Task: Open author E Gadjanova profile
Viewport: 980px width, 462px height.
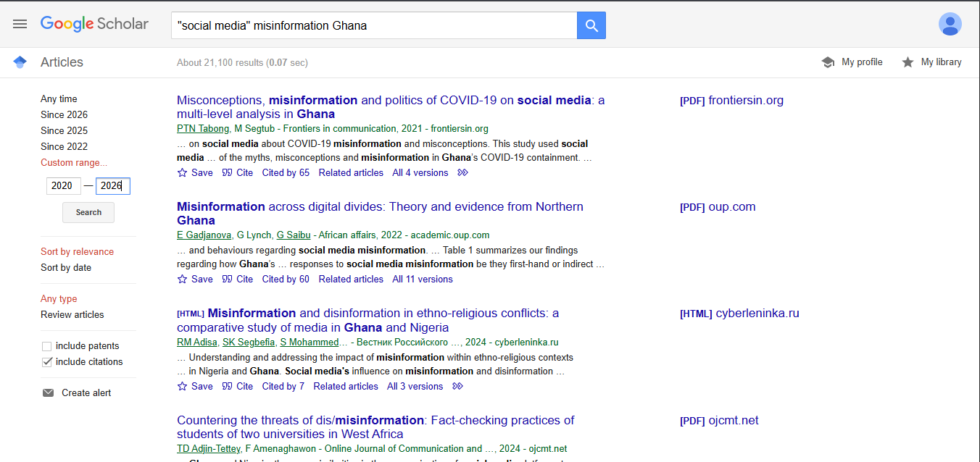Action: coord(204,235)
